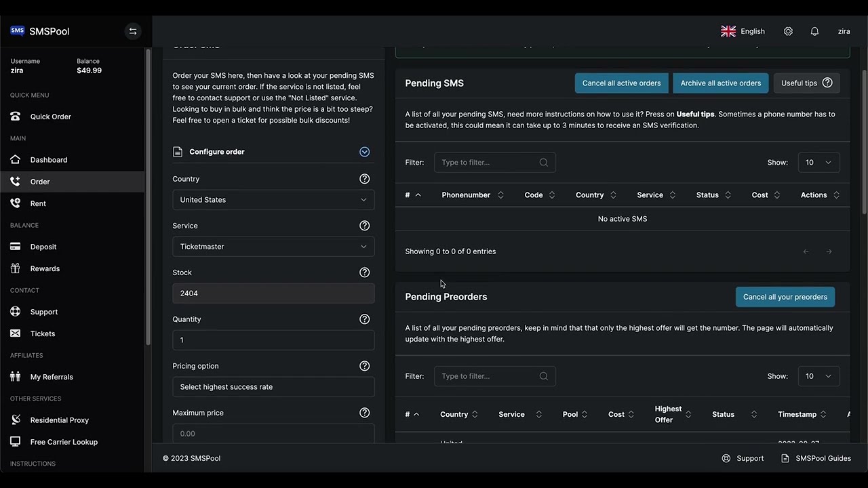The height and width of the screenshot is (488, 868).
Task: Open the Useful tips button
Action: [x=807, y=83]
